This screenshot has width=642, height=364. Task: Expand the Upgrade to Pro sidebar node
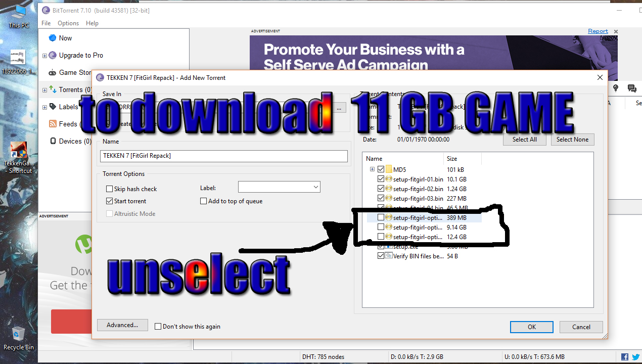click(x=44, y=56)
